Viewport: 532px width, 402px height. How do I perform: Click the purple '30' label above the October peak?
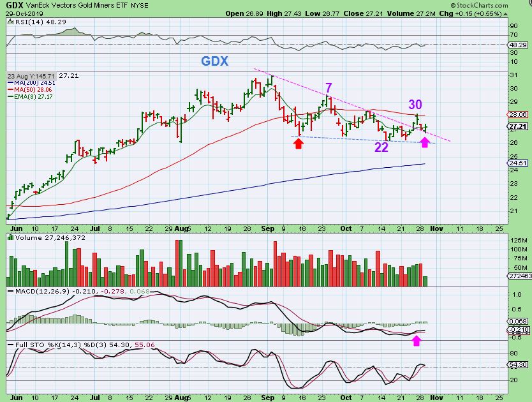(x=415, y=105)
